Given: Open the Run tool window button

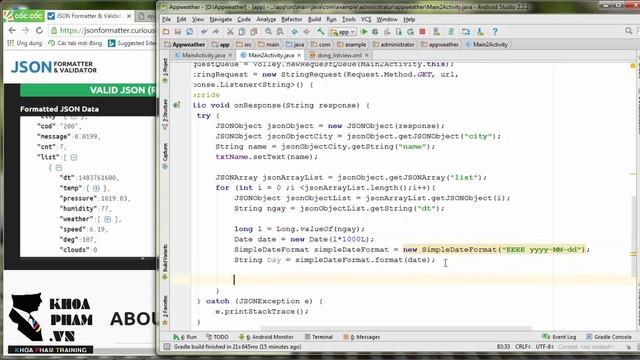Looking at the screenshot, I should 185,337.
